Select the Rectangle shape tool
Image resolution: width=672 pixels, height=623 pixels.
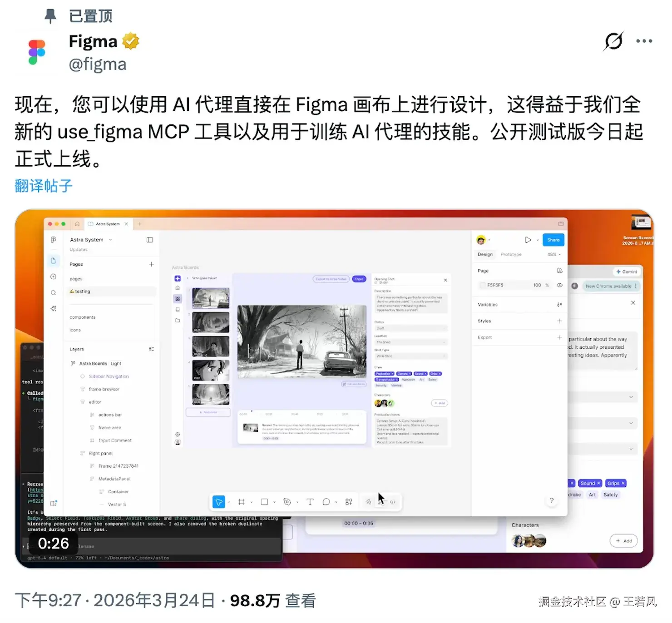264,502
